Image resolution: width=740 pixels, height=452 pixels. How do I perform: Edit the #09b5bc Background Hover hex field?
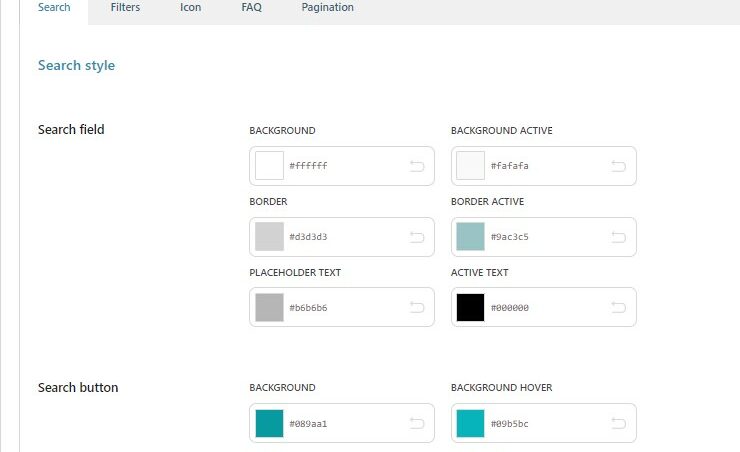click(540, 424)
